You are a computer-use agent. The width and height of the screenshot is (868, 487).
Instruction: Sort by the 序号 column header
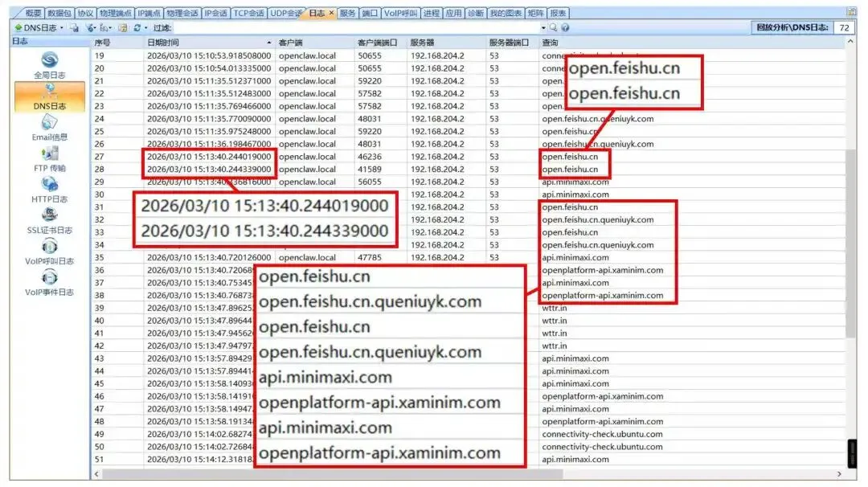pos(117,43)
